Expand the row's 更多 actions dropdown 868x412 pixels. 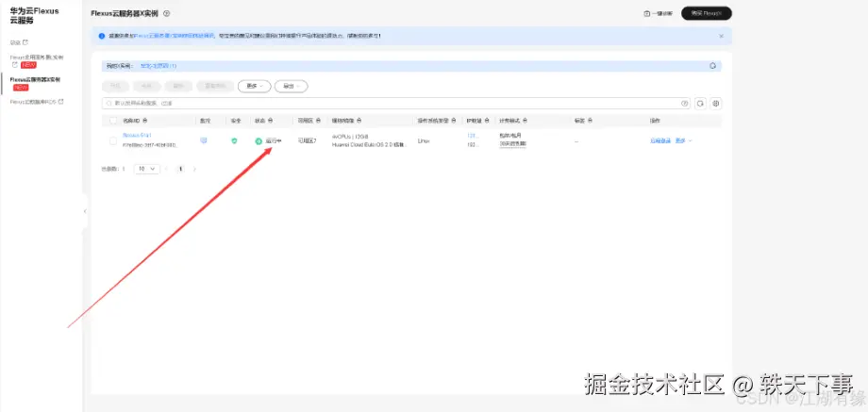point(684,141)
